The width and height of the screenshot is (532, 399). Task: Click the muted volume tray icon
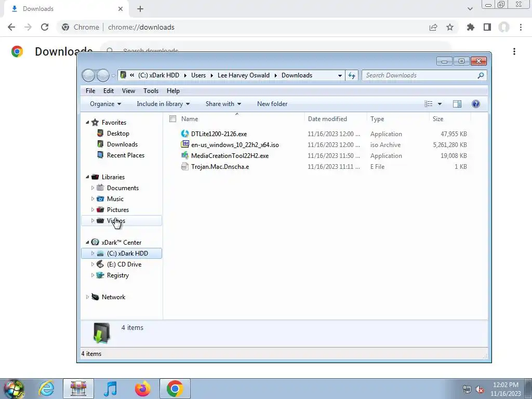tap(480, 389)
